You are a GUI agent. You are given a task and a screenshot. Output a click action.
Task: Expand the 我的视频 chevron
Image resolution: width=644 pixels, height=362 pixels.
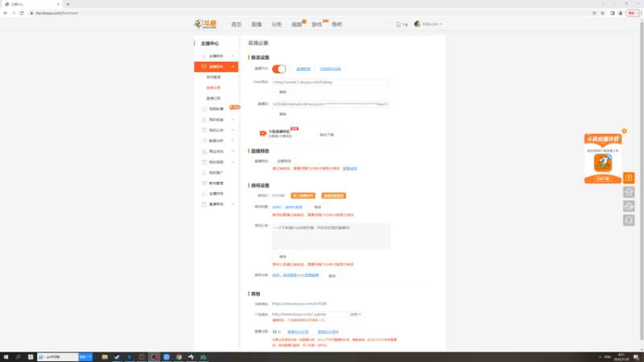(x=233, y=162)
